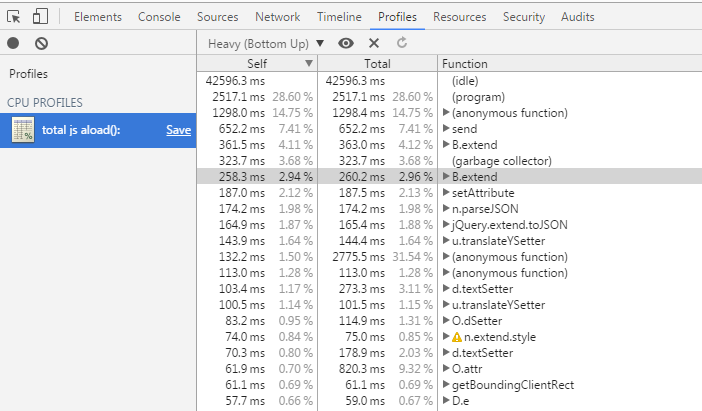Image resolution: width=702 pixels, height=411 pixels.
Task: Sort by the Self column header
Action: pyautogui.click(x=257, y=64)
